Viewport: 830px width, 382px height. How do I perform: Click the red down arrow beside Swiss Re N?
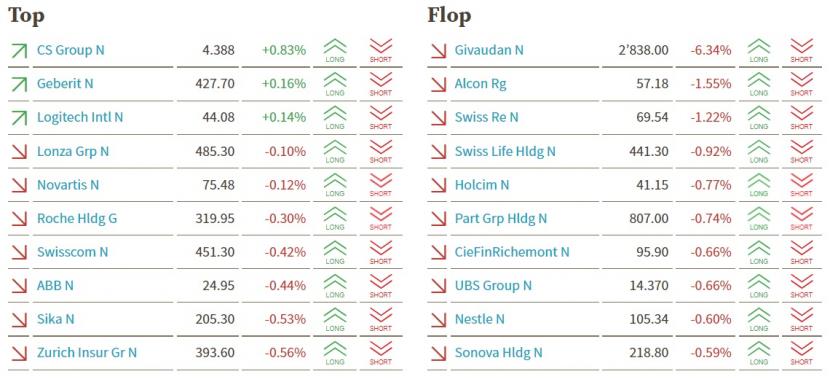(x=438, y=117)
